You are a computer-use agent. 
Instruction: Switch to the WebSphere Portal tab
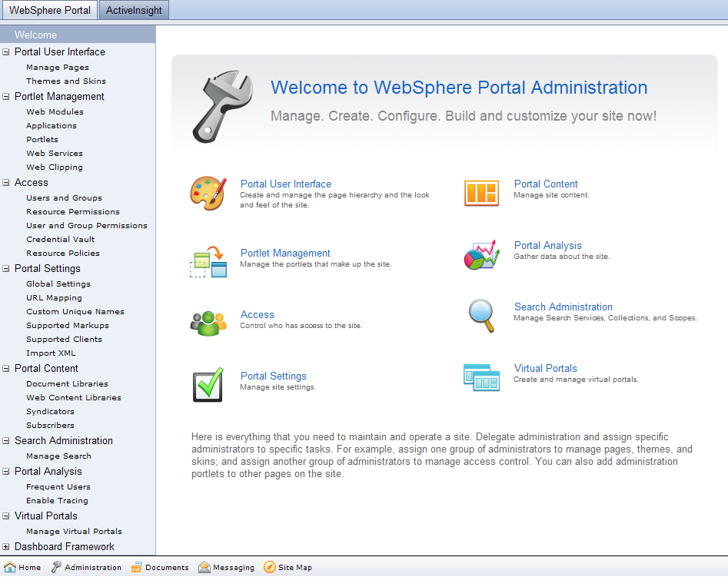(x=50, y=10)
